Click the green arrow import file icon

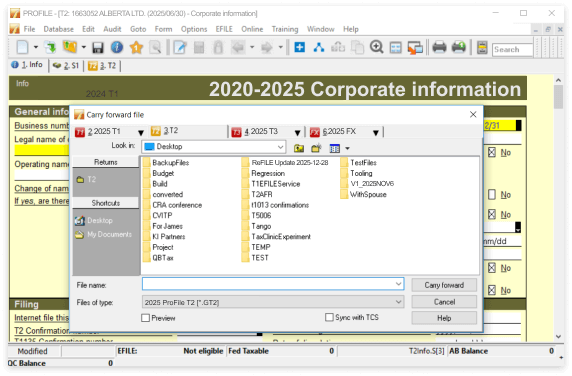[50, 47]
